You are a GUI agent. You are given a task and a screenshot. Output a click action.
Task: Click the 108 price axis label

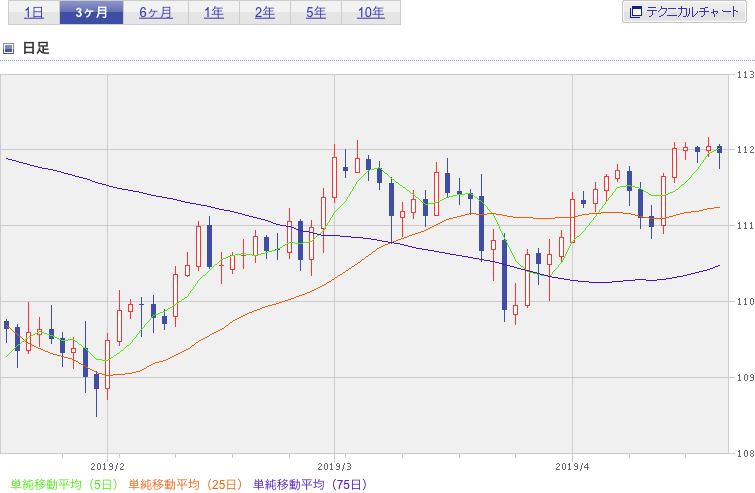pyautogui.click(x=745, y=453)
